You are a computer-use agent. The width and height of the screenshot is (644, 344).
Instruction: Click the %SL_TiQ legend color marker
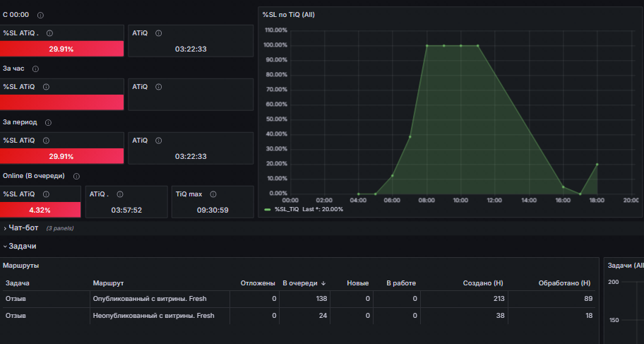coord(268,209)
